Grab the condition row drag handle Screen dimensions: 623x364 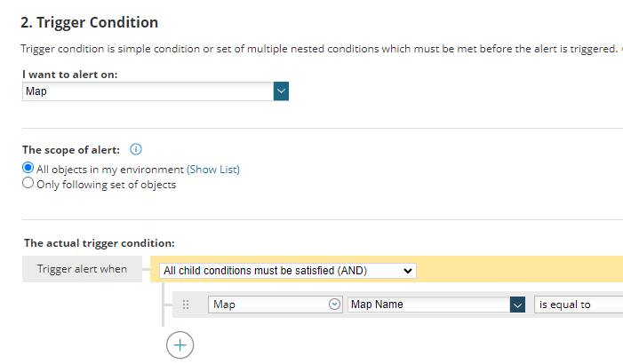point(186,305)
